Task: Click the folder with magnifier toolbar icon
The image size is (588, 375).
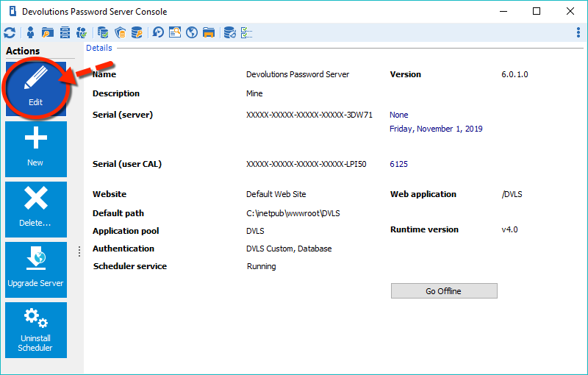Action: 48,32
